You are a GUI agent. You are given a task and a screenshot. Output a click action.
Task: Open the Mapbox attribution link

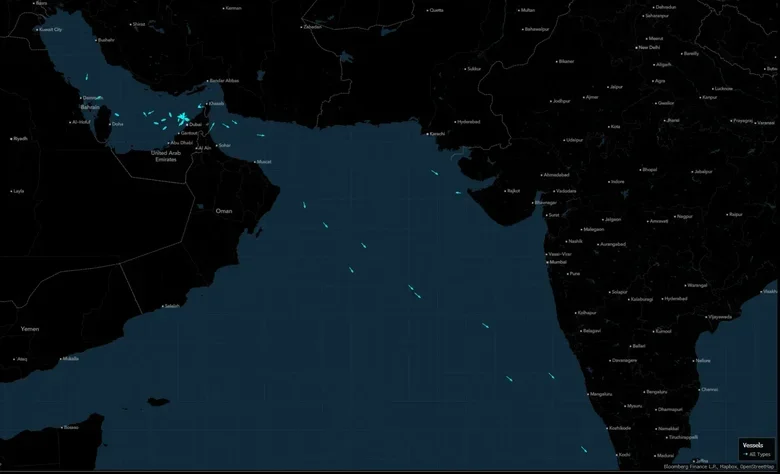point(728,467)
